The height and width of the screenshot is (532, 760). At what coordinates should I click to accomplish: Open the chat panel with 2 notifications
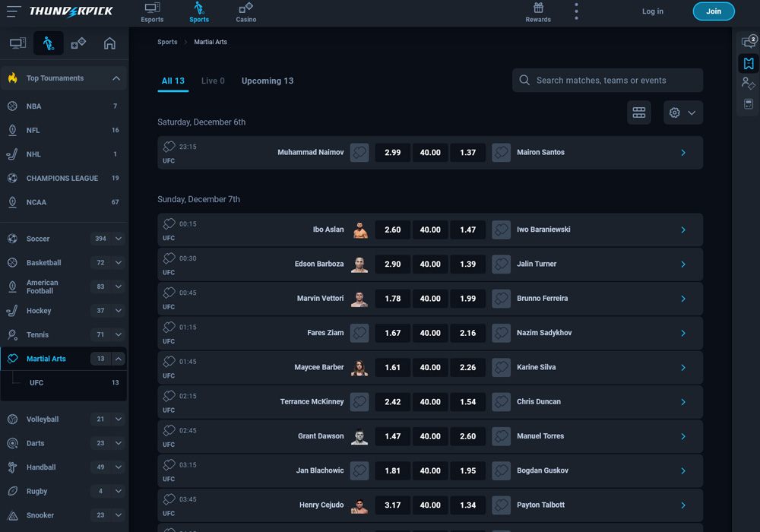(748, 43)
